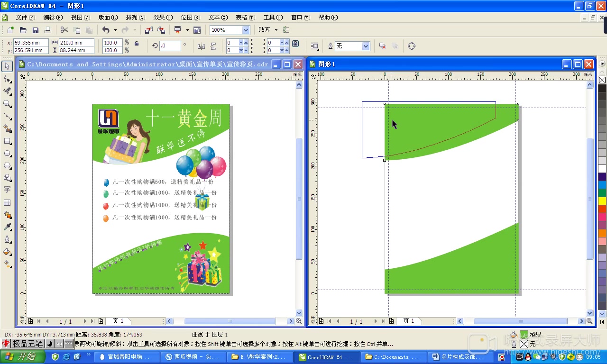607x364 pixels.
Task: Select the Pick tool
Action: click(x=7, y=66)
